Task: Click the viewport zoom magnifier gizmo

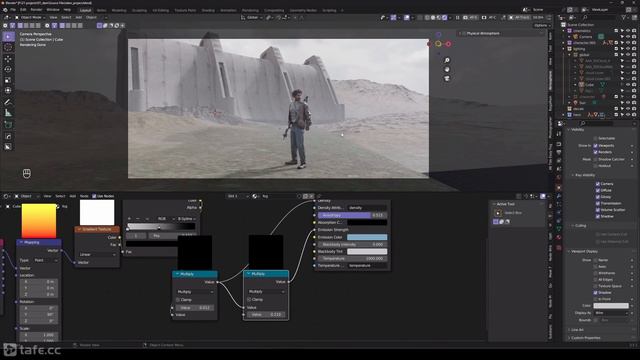Action: (x=447, y=60)
